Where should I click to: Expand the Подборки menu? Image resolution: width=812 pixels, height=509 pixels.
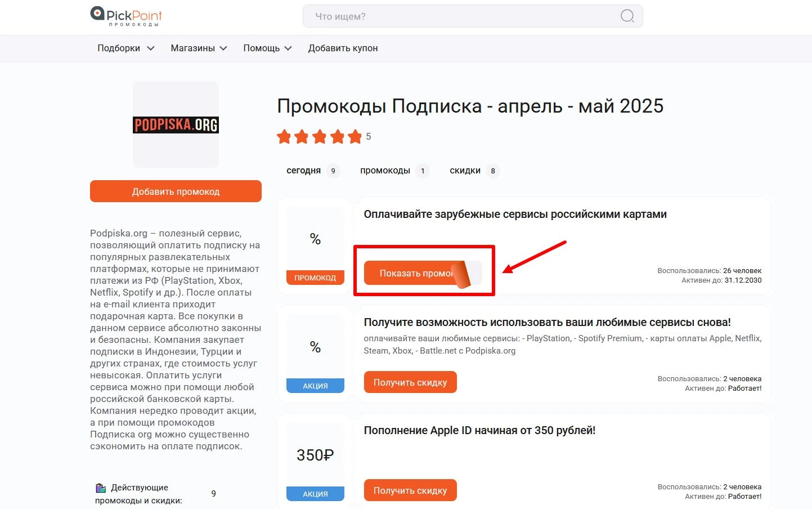[126, 48]
